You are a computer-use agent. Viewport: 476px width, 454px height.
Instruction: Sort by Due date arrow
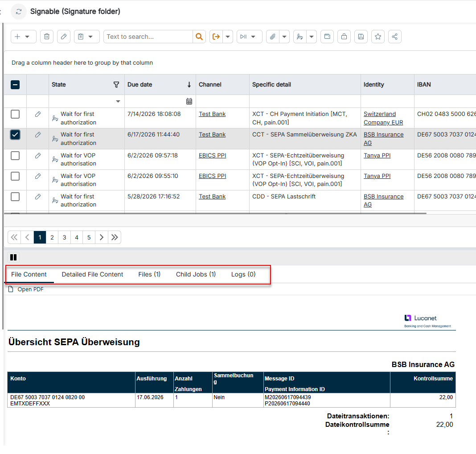coord(189,85)
